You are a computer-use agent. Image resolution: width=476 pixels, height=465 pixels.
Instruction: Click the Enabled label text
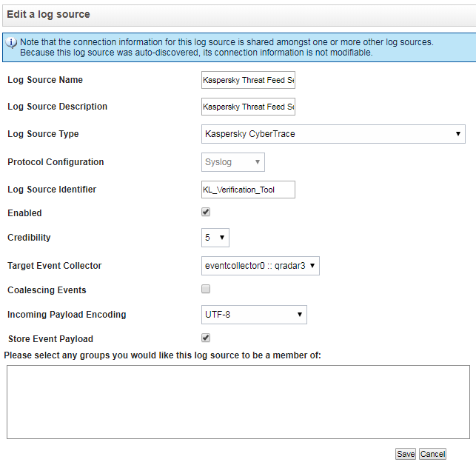click(x=24, y=213)
